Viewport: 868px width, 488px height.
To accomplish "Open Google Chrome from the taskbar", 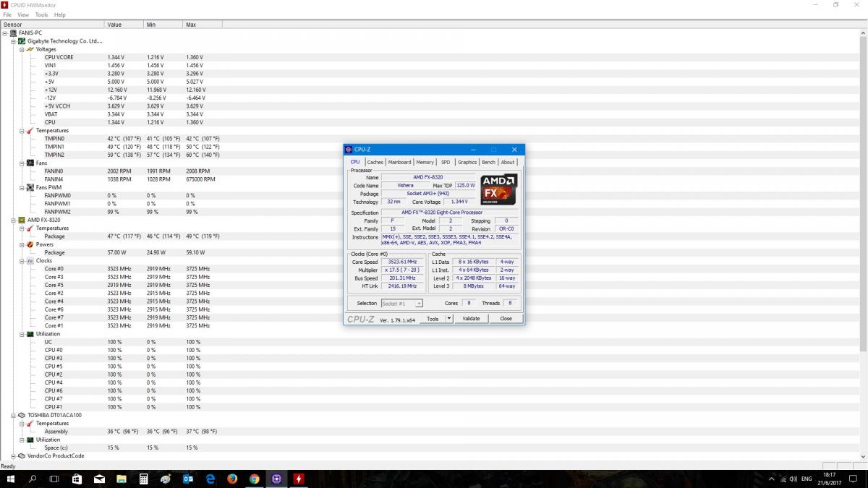I will click(255, 479).
